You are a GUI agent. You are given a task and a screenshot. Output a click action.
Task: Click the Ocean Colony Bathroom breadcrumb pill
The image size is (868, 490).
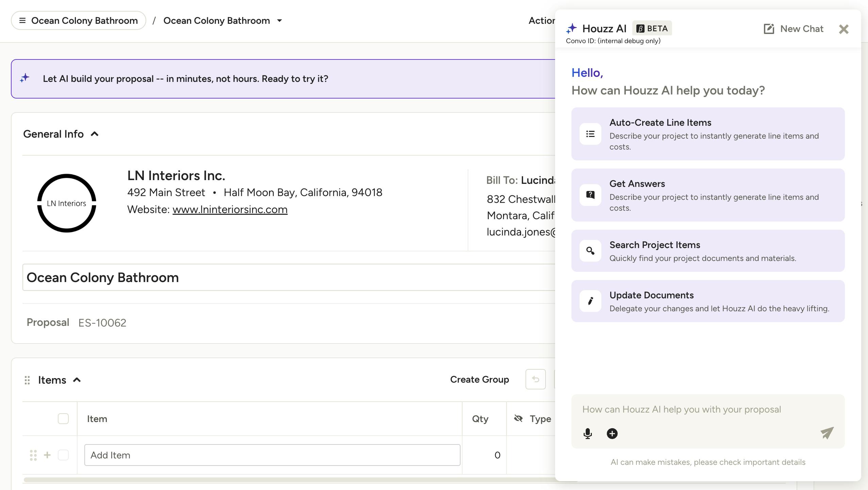tap(79, 21)
